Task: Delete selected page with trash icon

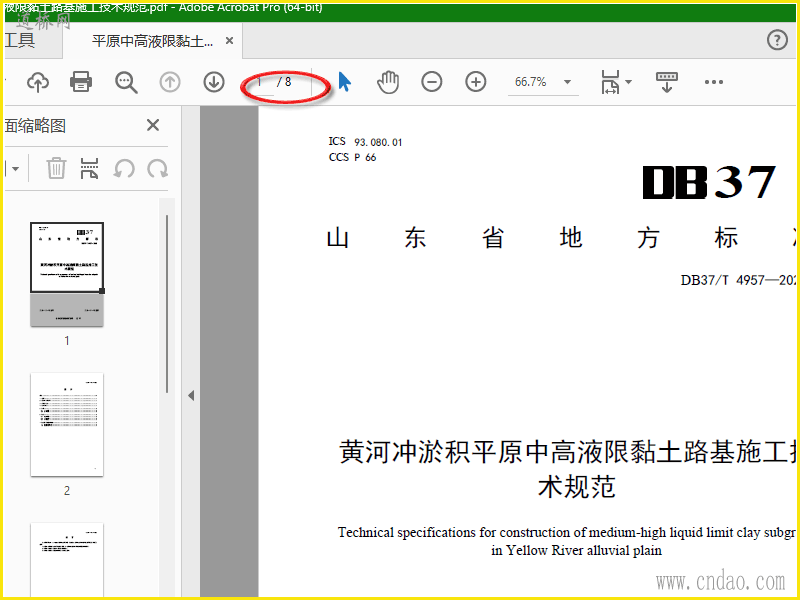Action: click(x=56, y=168)
